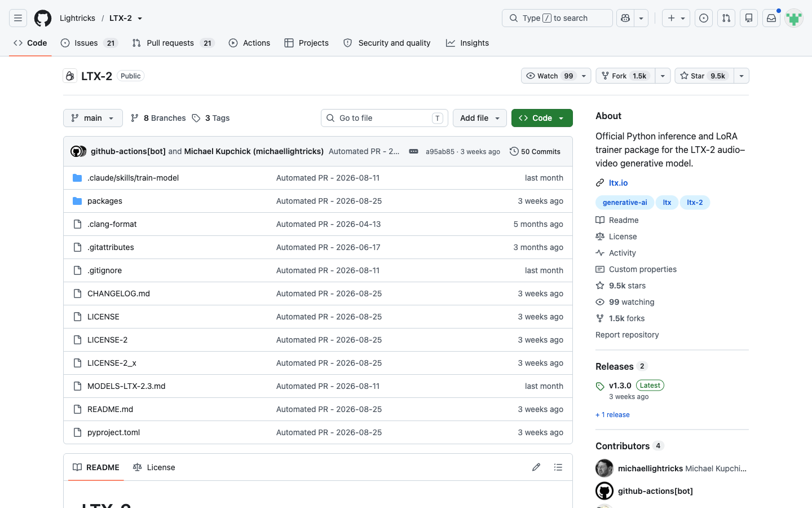Open Security and quality tab
Image resolution: width=812 pixels, height=508 pixels.
pos(387,43)
